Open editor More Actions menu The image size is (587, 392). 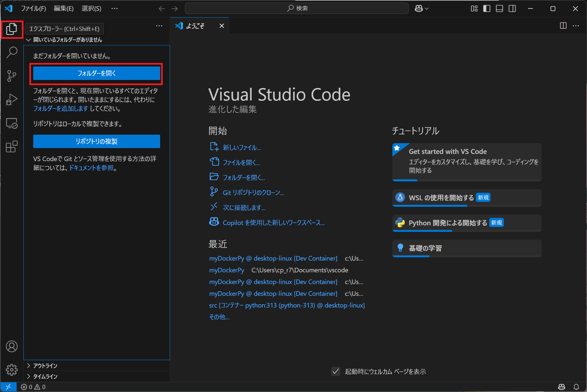tap(576, 25)
